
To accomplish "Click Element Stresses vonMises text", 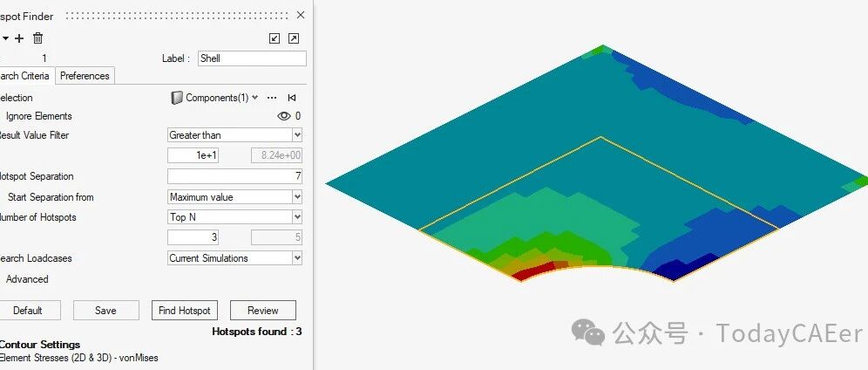I will 78,358.
